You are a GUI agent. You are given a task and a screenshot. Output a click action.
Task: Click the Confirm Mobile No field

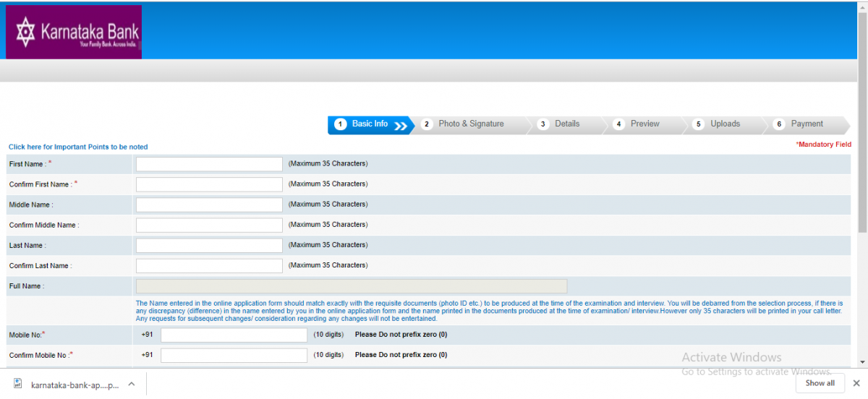click(x=234, y=355)
